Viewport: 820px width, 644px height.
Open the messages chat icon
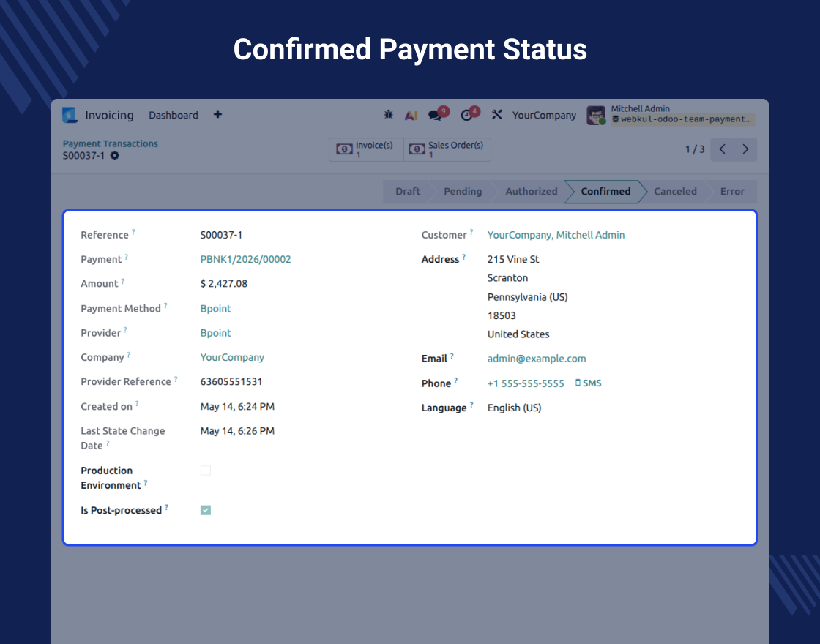click(435, 115)
